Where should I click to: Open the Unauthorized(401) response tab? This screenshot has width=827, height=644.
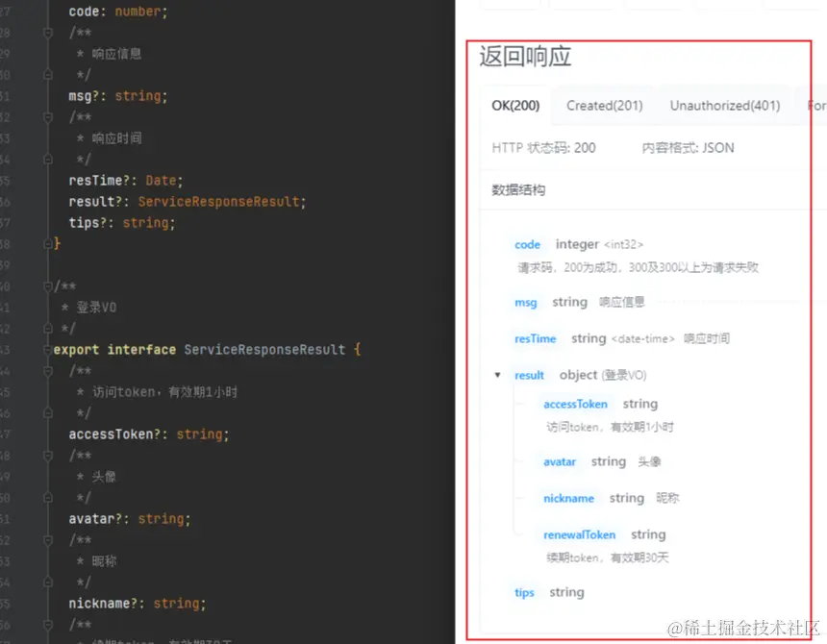pyautogui.click(x=725, y=106)
